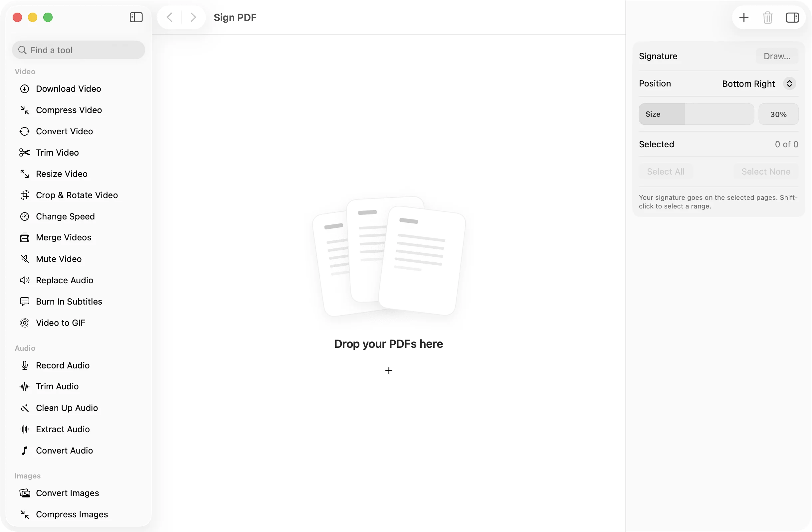Click the Draw... signature button
Image resolution: width=812 pixels, height=532 pixels.
click(x=776, y=56)
